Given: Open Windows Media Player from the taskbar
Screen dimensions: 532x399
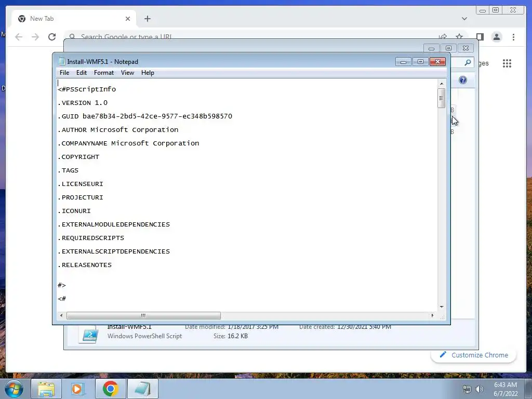Looking at the screenshot, I should [x=78, y=389].
